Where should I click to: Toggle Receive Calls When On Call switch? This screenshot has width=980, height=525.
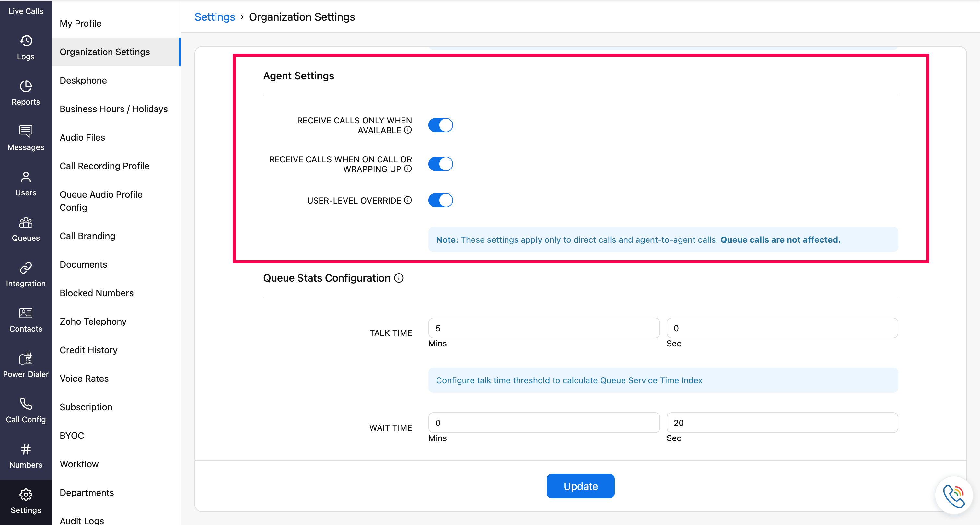tap(440, 164)
